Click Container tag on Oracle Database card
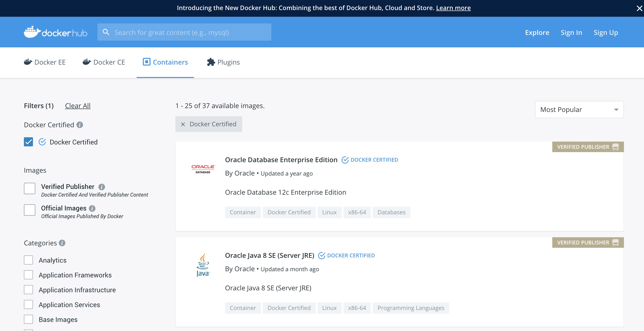 click(243, 212)
